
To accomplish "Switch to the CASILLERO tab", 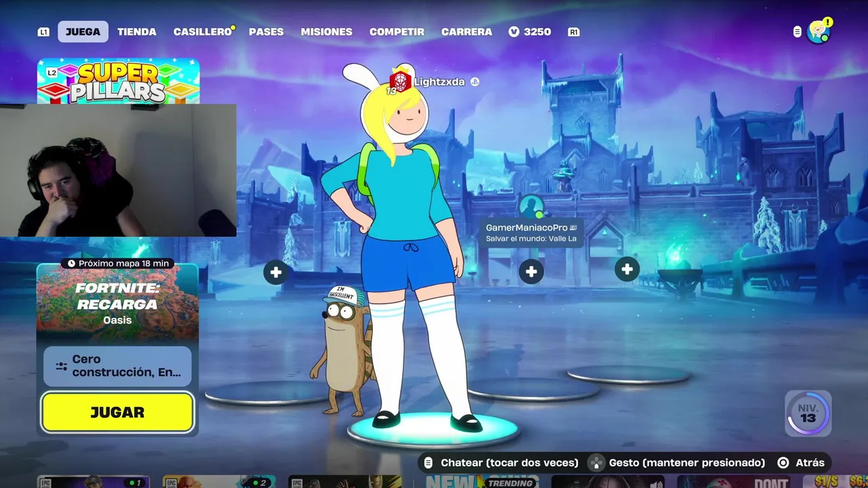I will click(203, 32).
